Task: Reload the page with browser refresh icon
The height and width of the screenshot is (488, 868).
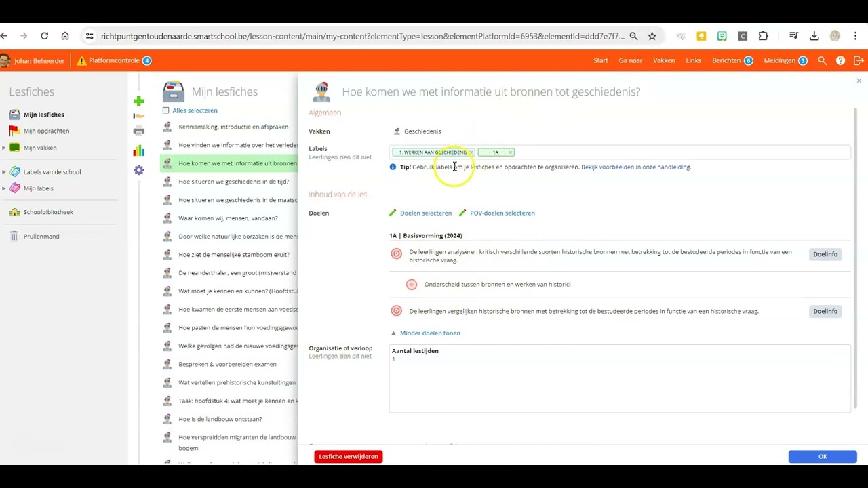Action: [44, 36]
